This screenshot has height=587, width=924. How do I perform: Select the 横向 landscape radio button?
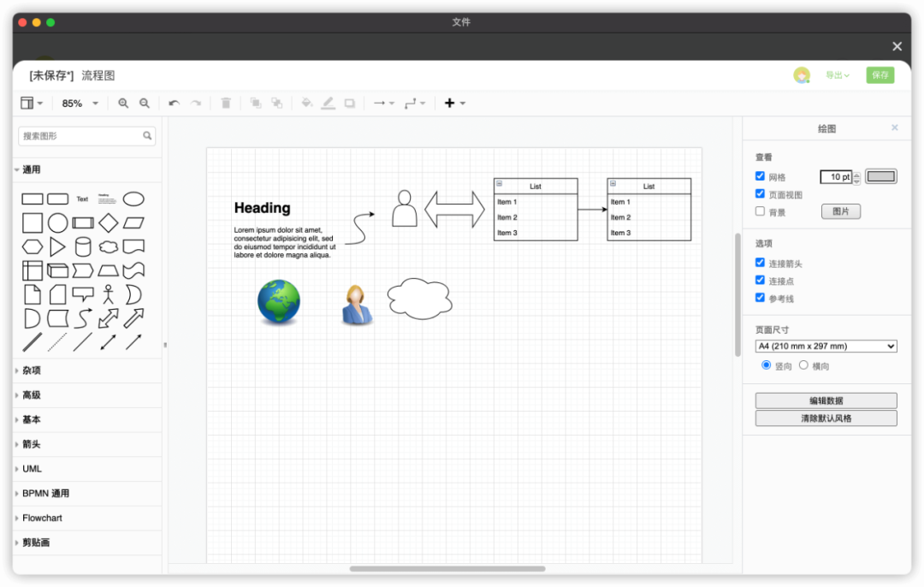(803, 365)
